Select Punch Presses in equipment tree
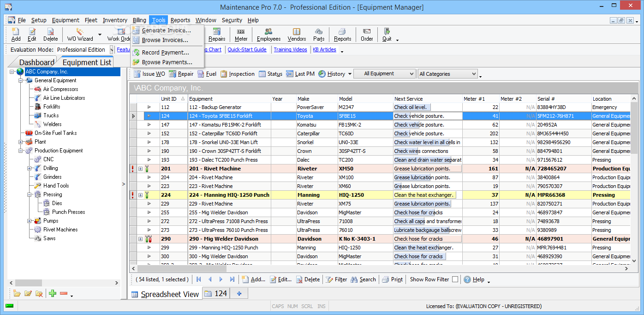 (68, 212)
